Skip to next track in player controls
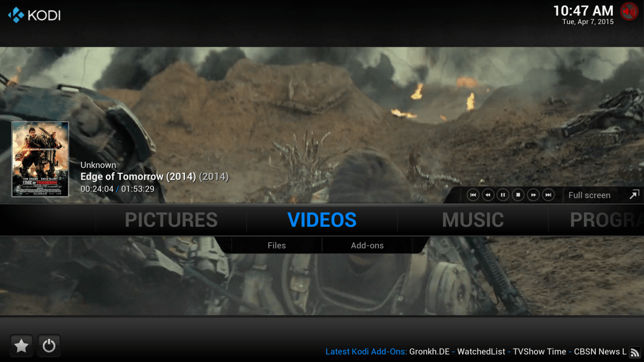This screenshot has height=362, width=644. 548,195
